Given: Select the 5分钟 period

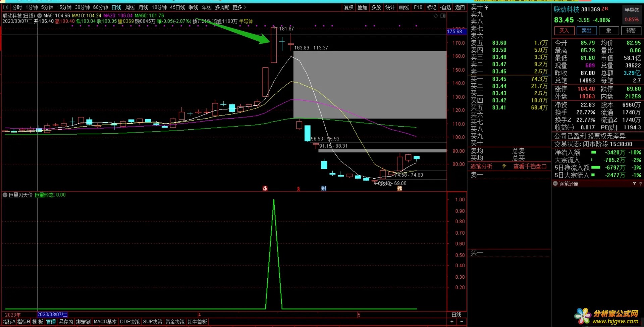Looking at the screenshot, I should 47,7.
